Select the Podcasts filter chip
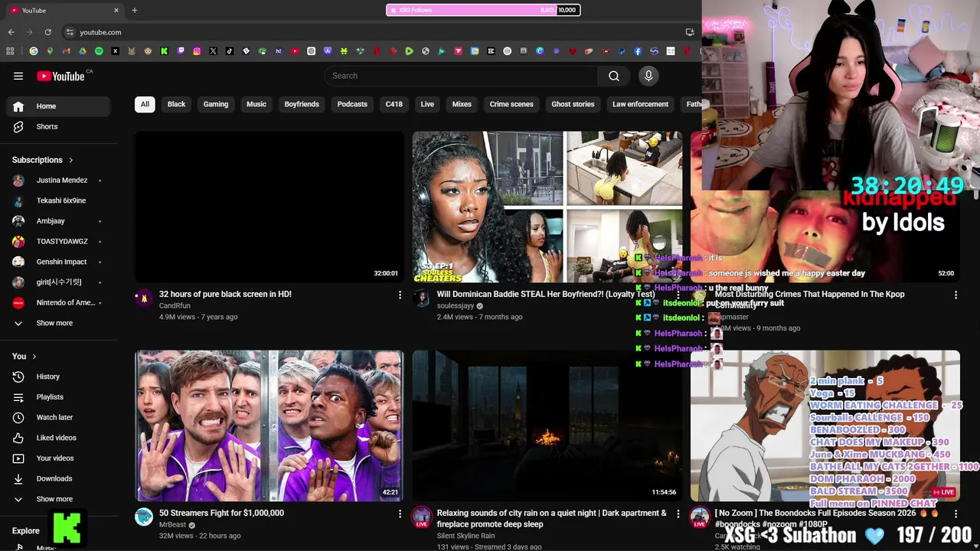Viewport: 980px width, 551px height. click(352, 104)
